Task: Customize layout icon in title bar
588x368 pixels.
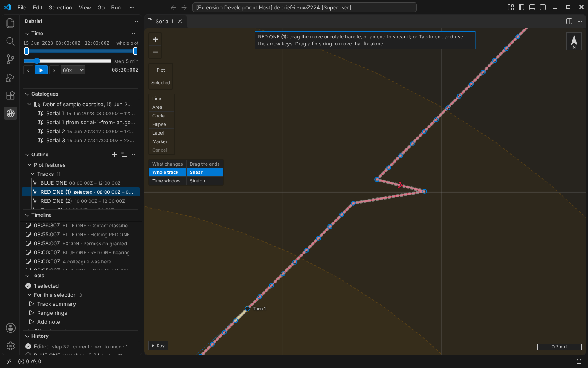Action: coord(511,7)
